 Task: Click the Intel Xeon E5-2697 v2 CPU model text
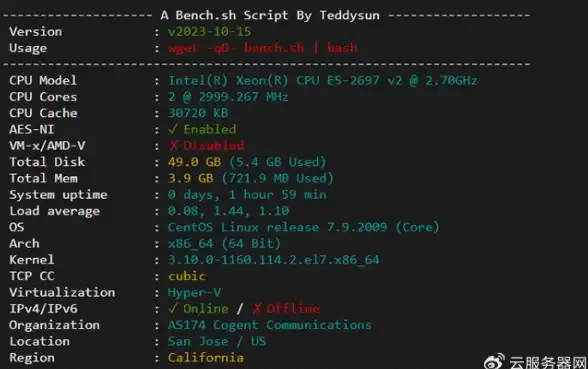pyautogui.click(x=322, y=81)
